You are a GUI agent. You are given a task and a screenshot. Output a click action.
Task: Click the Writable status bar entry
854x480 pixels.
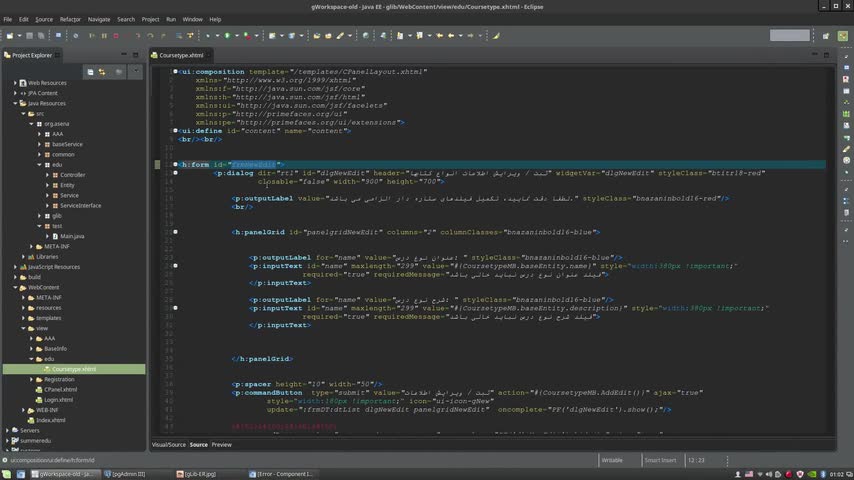(x=612, y=460)
